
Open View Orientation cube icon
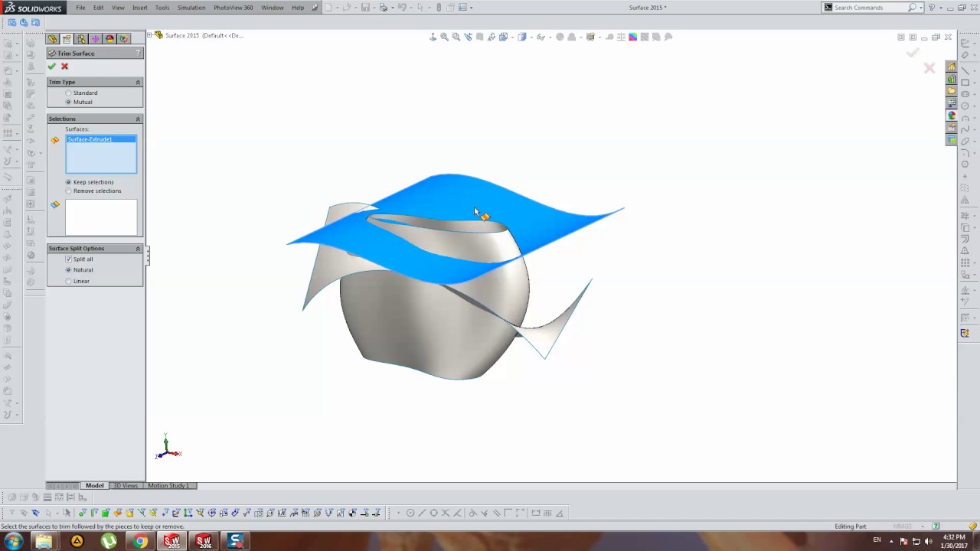point(503,37)
